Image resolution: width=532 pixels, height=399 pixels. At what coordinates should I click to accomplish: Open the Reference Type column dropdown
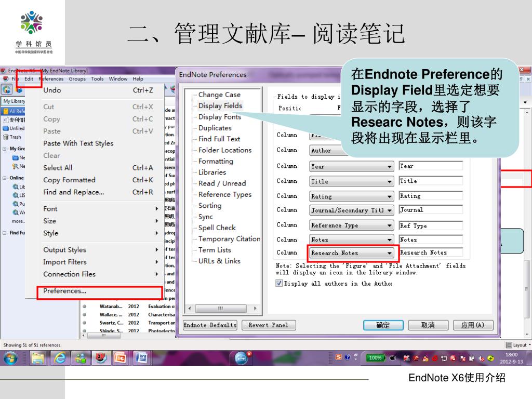tap(390, 225)
